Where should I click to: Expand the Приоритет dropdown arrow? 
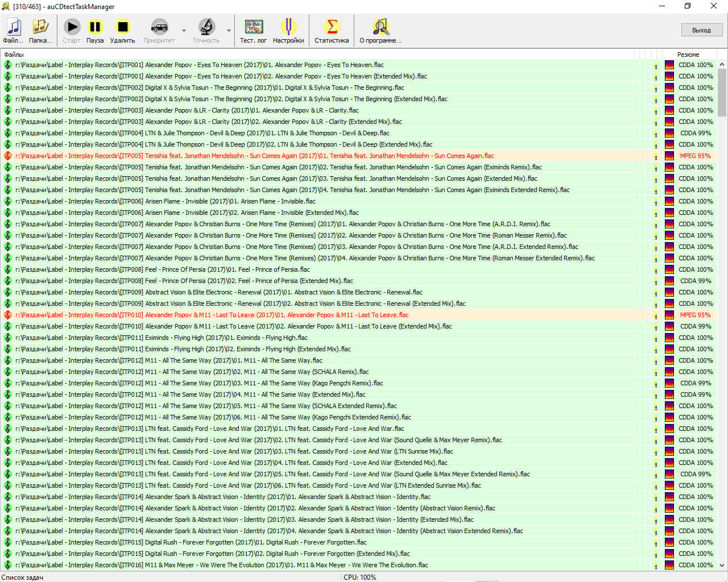[184, 31]
